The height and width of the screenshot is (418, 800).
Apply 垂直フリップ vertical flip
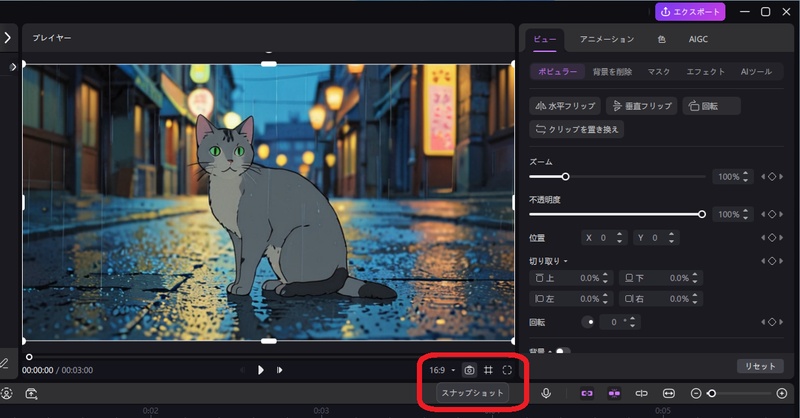[642, 106]
